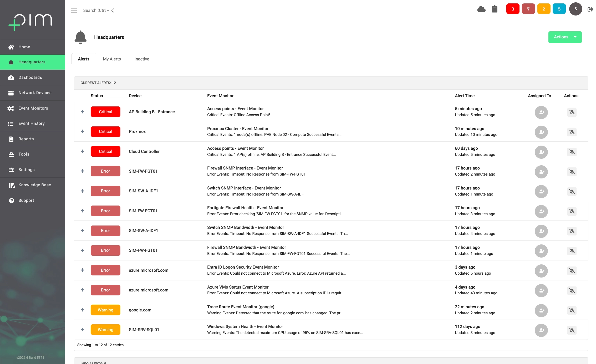This screenshot has height=364, width=596.
Task: Assign user to SIM-SRV-SQL01 alert
Action: (541, 330)
